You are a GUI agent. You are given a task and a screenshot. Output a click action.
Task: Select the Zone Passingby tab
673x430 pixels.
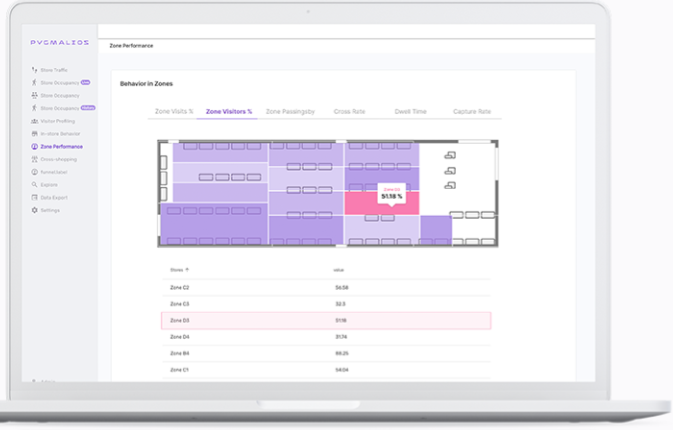[x=290, y=112]
